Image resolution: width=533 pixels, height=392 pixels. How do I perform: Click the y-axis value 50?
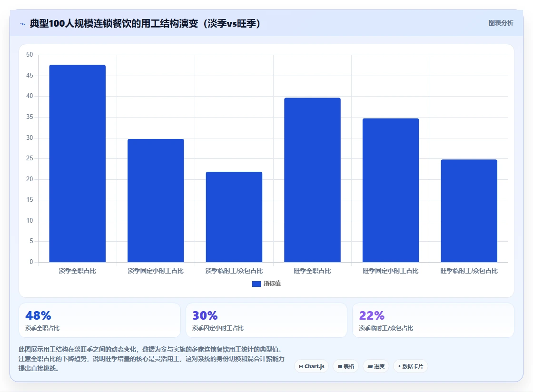[x=30, y=55]
